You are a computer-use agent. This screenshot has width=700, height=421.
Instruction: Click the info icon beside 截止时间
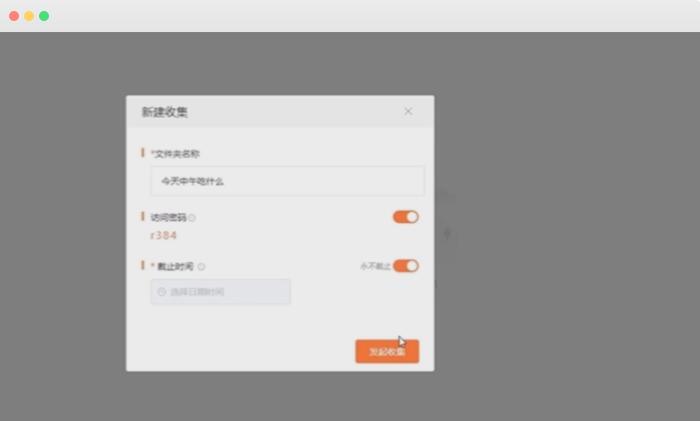coord(201,266)
